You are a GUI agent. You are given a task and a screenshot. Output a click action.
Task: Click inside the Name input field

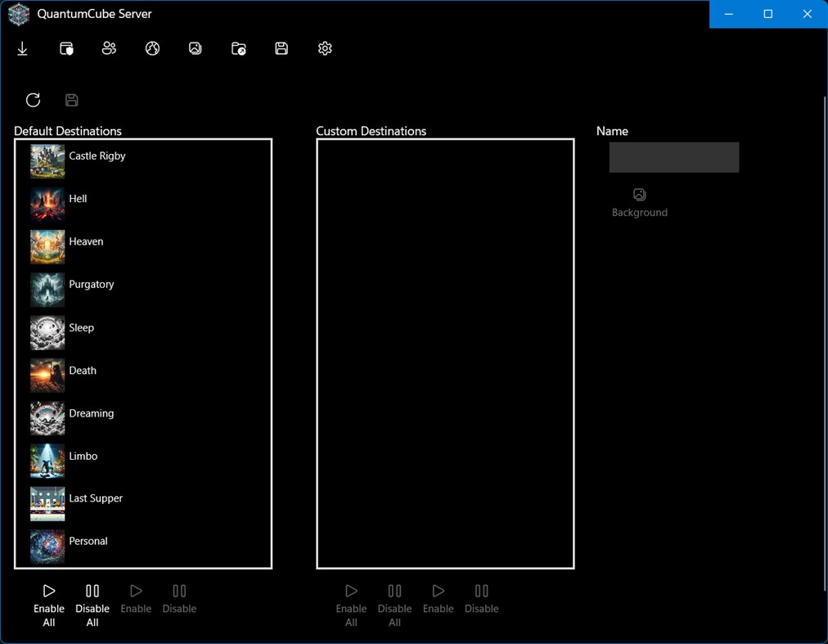673,157
